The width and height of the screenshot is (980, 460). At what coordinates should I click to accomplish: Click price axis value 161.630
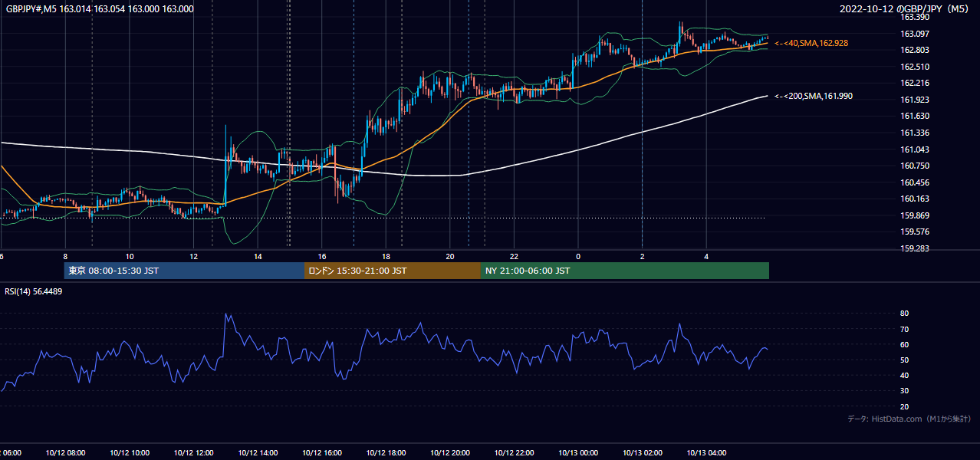coord(915,116)
